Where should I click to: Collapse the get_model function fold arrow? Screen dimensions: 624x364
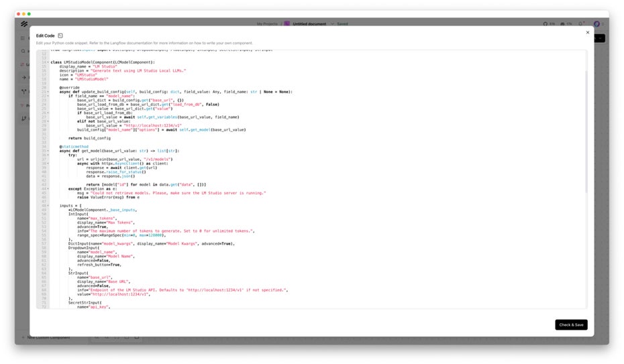click(48, 151)
